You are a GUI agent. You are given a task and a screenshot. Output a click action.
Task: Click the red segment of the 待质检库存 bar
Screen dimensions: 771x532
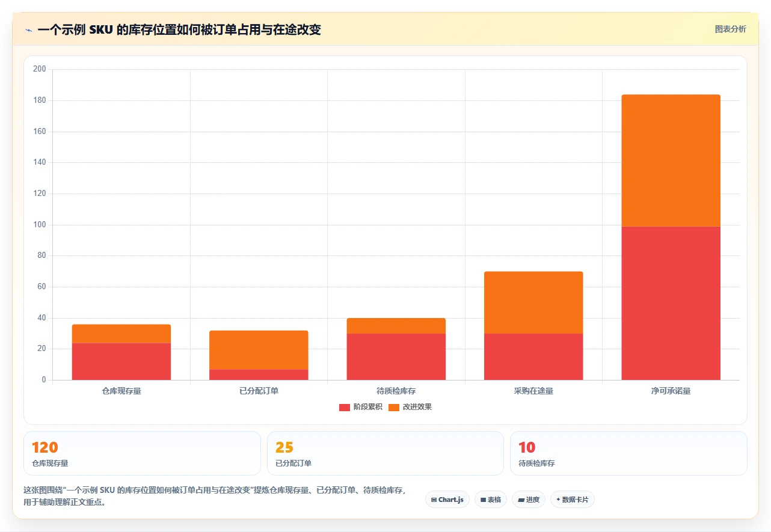(396, 356)
